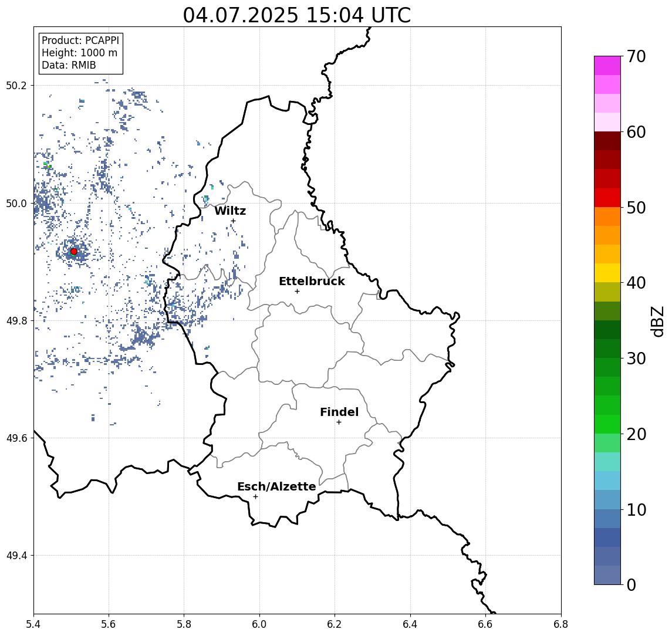The image size is (672, 636).
Task: Click the Height: 1000 m line
Action: pos(79,53)
